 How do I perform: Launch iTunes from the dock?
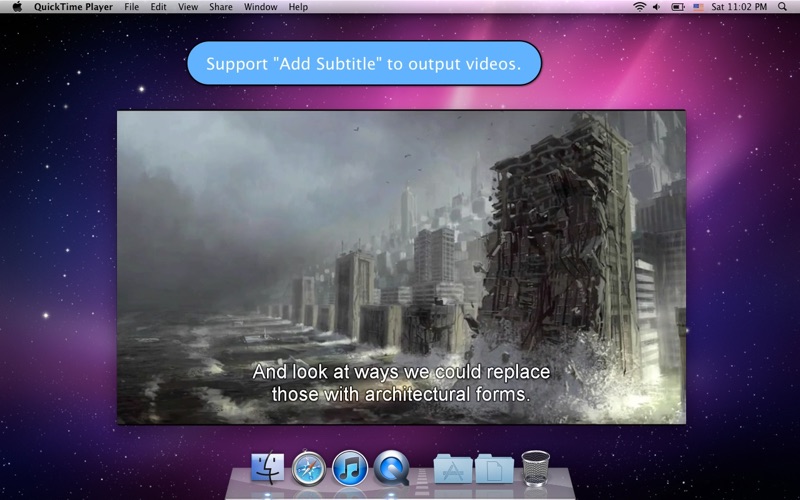tap(349, 468)
